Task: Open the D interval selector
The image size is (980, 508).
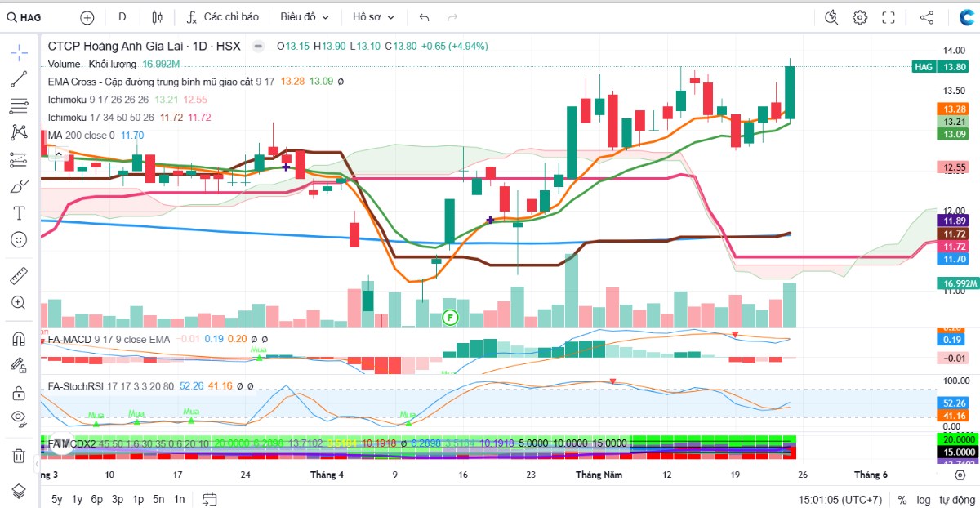Action: pyautogui.click(x=122, y=17)
